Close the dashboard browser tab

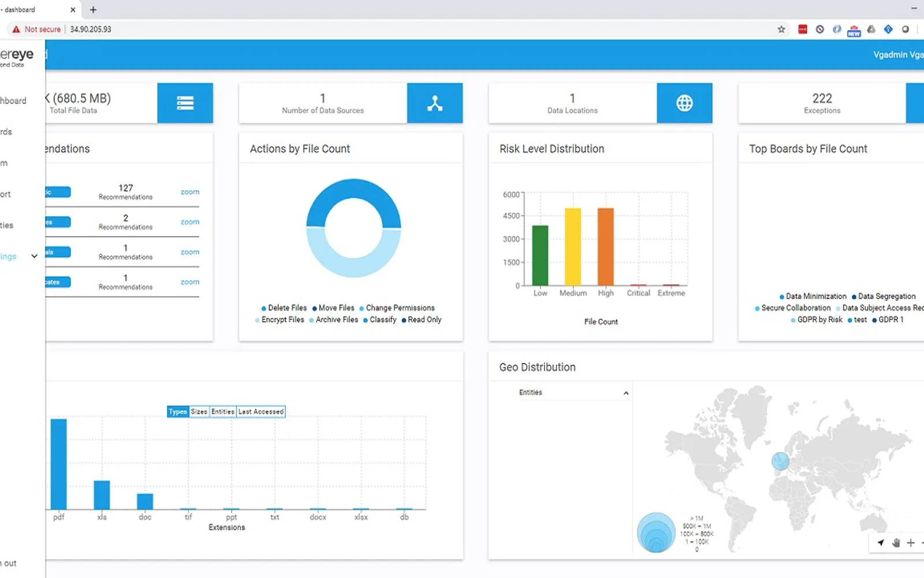click(x=73, y=10)
